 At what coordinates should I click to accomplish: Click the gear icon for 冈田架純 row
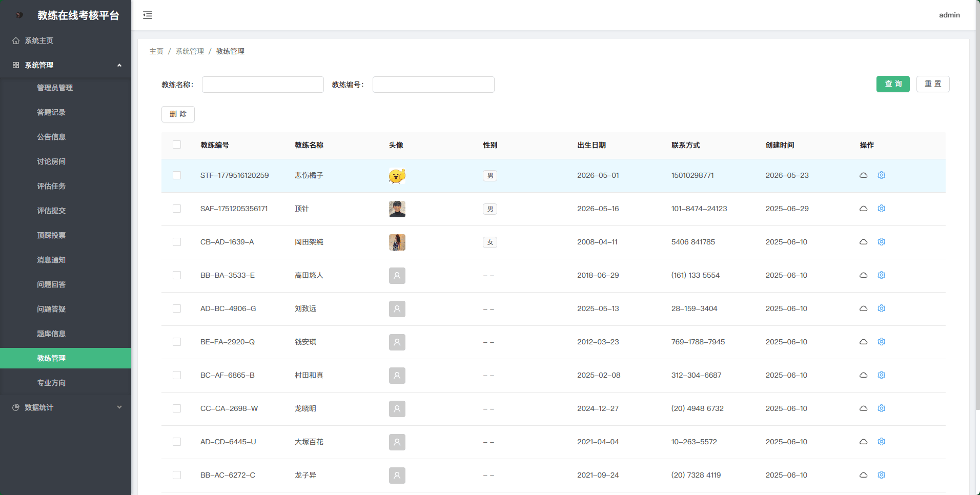(x=882, y=242)
